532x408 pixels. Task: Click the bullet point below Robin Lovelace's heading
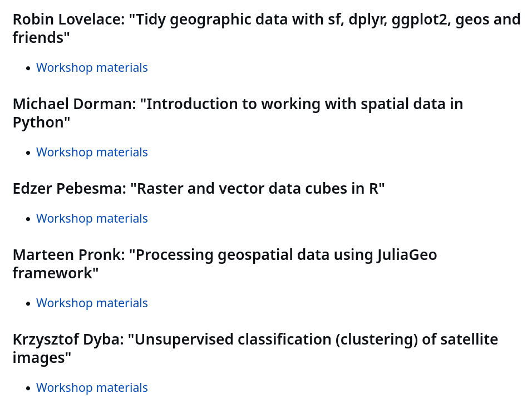[28, 68]
